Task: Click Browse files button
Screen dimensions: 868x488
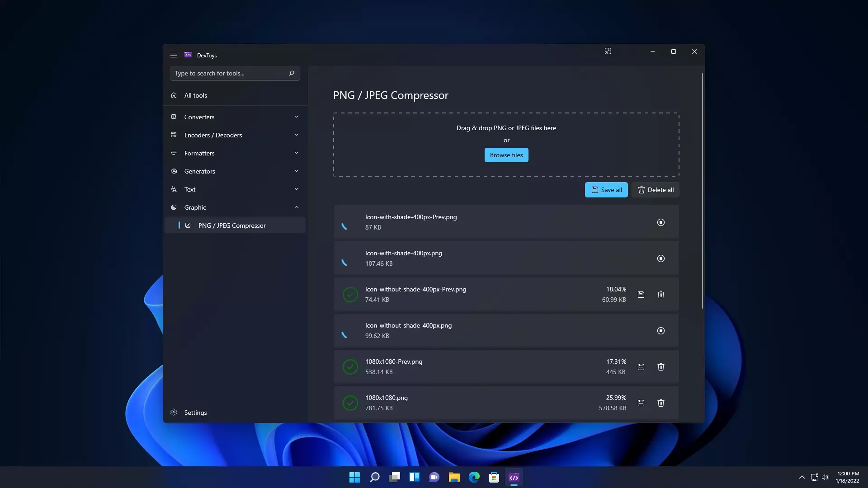Action: point(506,155)
